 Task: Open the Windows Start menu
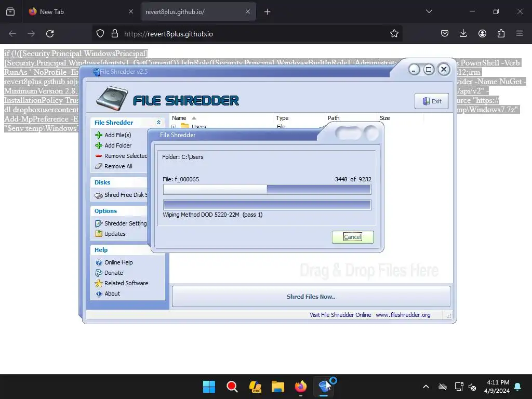click(x=209, y=387)
